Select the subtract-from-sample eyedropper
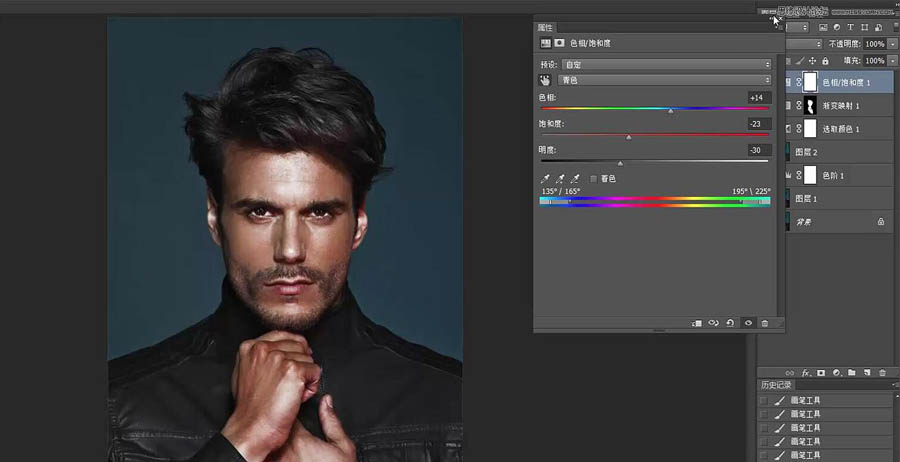This screenshot has width=900, height=462. [x=575, y=178]
